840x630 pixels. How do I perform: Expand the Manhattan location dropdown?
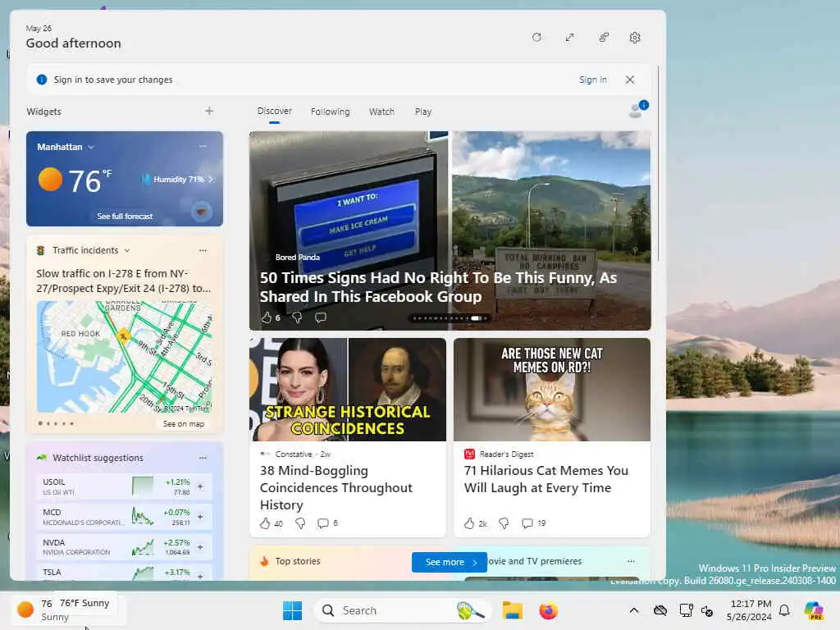tap(91, 147)
